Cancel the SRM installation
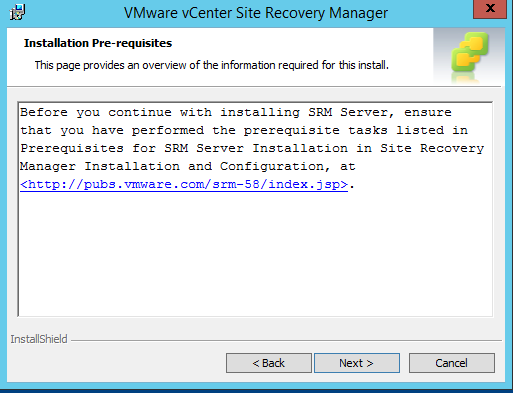 (452, 363)
